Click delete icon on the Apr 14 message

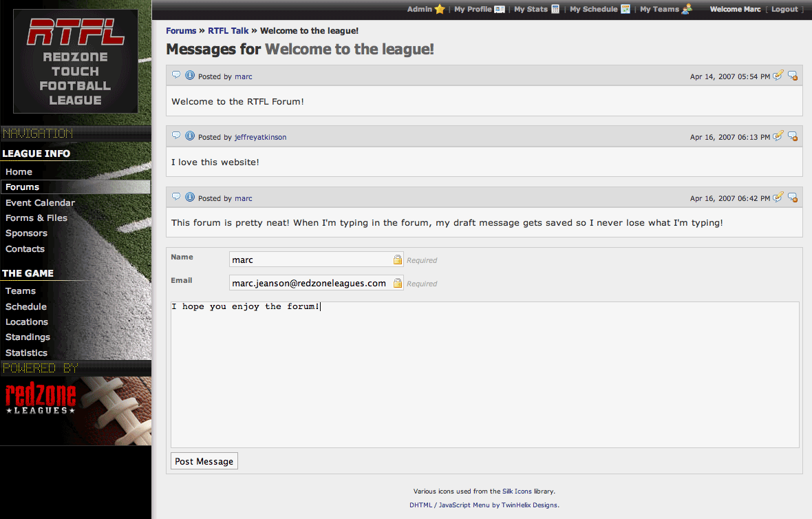click(x=793, y=76)
